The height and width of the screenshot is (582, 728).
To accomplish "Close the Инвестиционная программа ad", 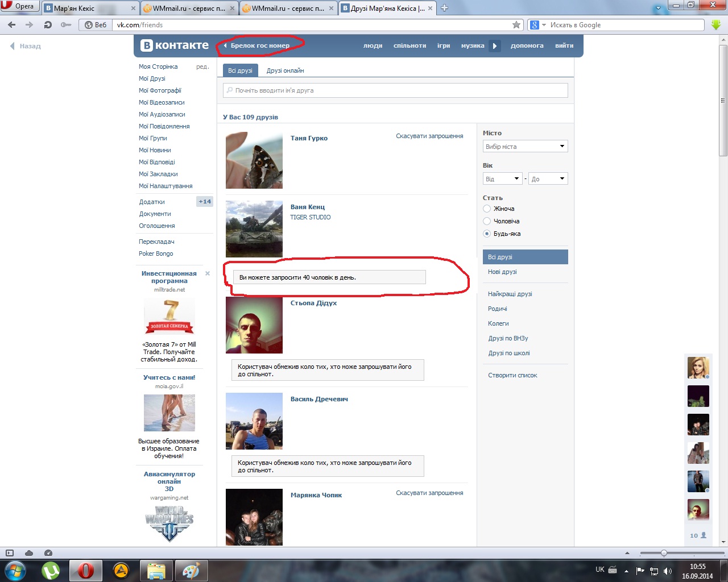I will coord(208,273).
